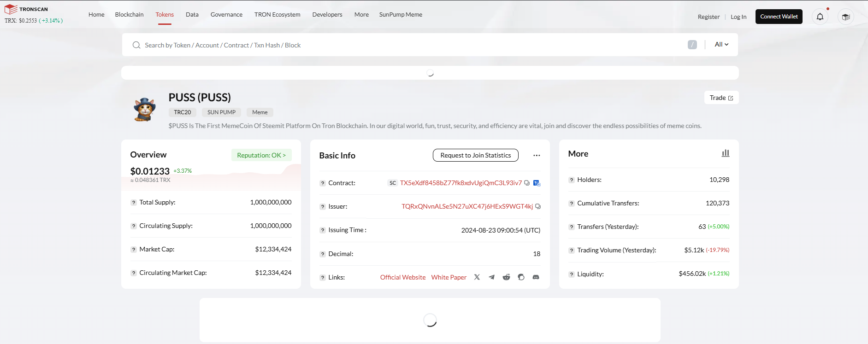This screenshot has height=344, width=868.
Task: Open the Reddit link icon
Action: tap(507, 277)
